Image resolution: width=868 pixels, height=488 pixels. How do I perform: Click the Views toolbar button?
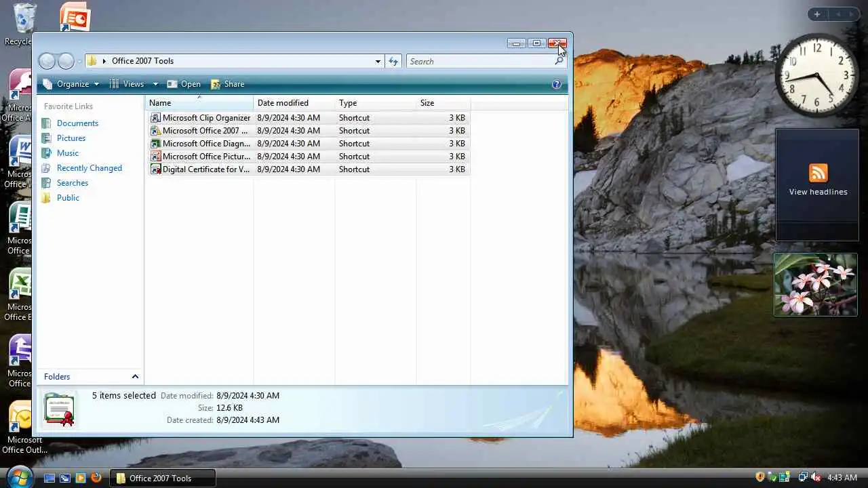(x=127, y=84)
